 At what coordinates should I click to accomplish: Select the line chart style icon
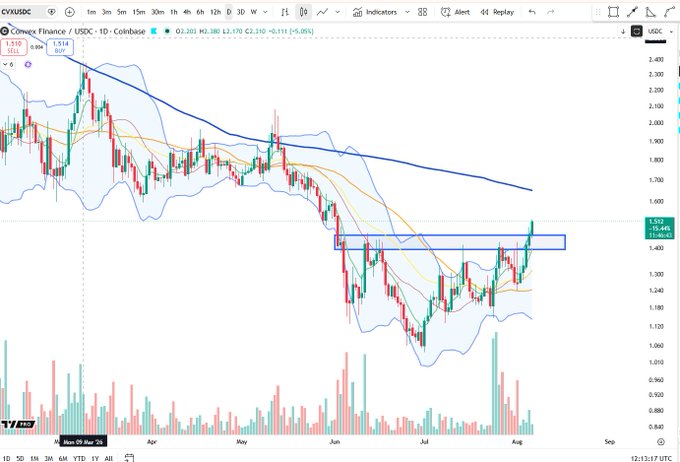coord(322,12)
